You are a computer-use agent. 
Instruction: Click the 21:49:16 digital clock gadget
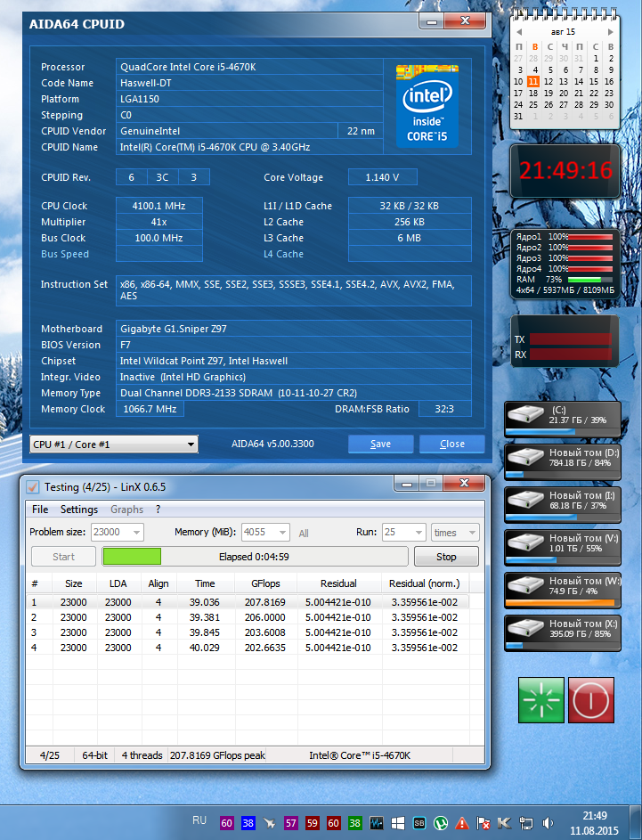coord(565,171)
